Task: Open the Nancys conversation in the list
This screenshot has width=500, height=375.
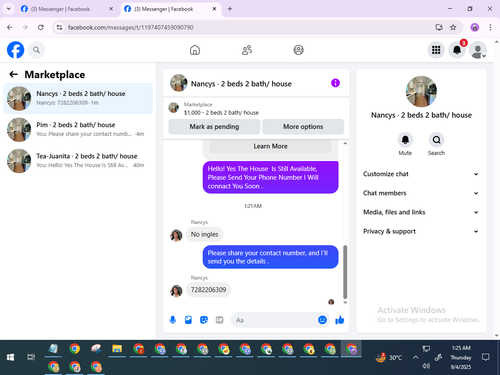Action: [78, 98]
